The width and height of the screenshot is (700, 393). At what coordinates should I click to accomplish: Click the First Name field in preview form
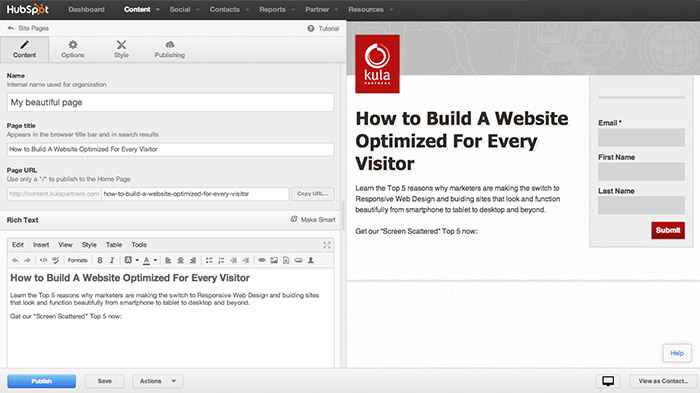641,171
